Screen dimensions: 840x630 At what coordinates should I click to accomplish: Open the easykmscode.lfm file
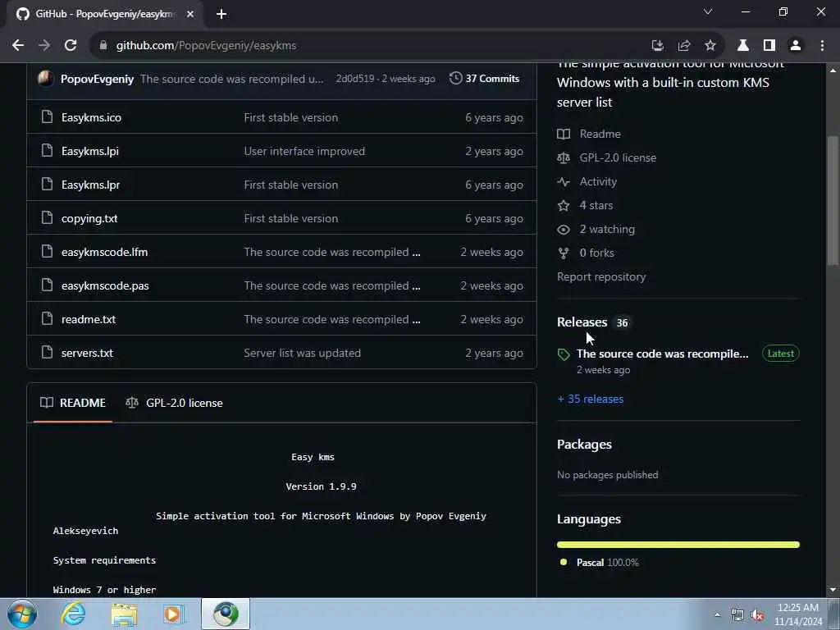pyautogui.click(x=104, y=252)
